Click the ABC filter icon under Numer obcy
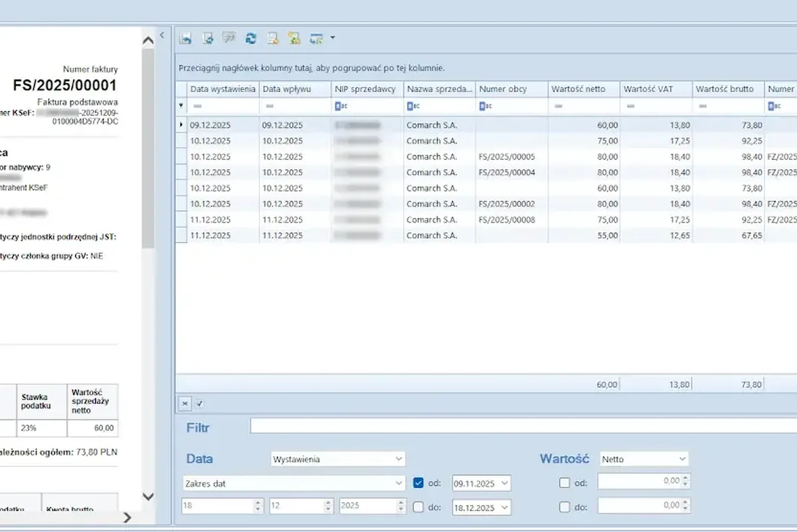 [x=485, y=106]
